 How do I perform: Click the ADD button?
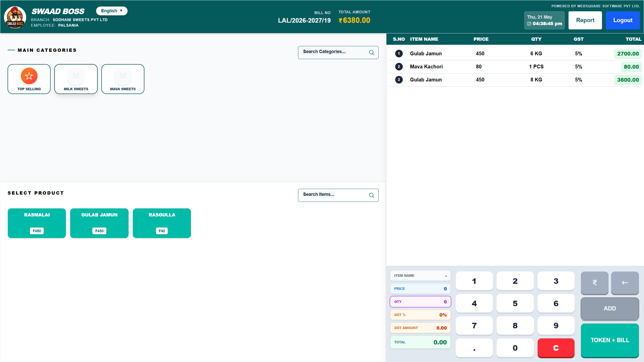(x=610, y=309)
